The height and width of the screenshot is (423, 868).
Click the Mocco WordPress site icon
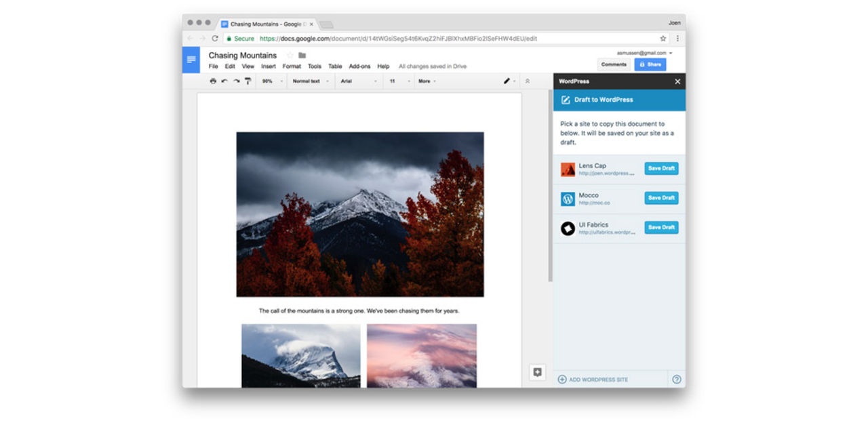coord(568,198)
